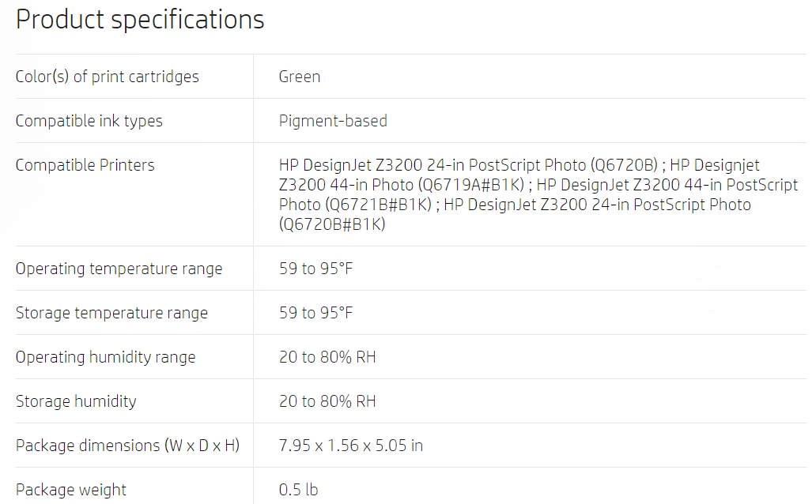Click the Storage humidity label

76,401
